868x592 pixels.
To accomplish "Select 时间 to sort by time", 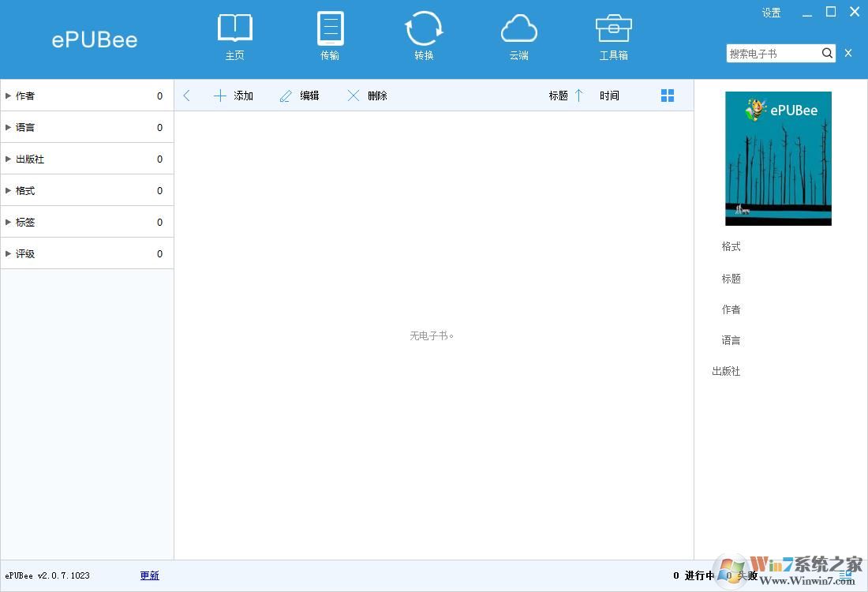I will [x=609, y=95].
